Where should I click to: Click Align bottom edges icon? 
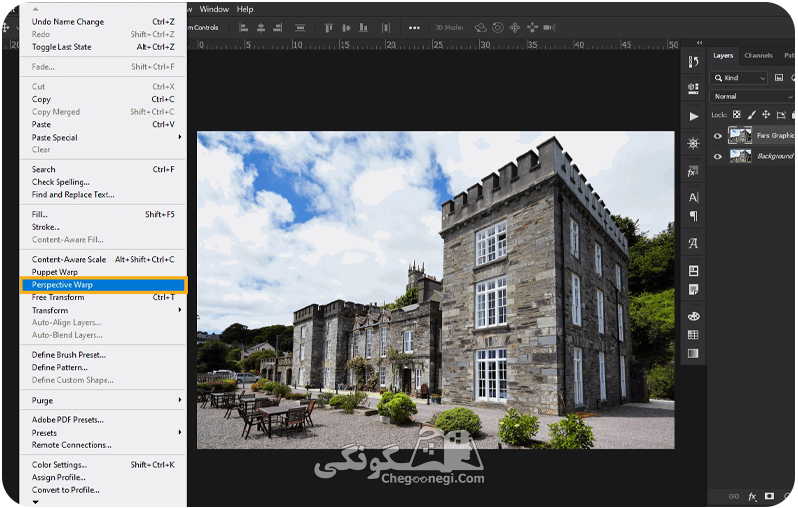[x=363, y=27]
